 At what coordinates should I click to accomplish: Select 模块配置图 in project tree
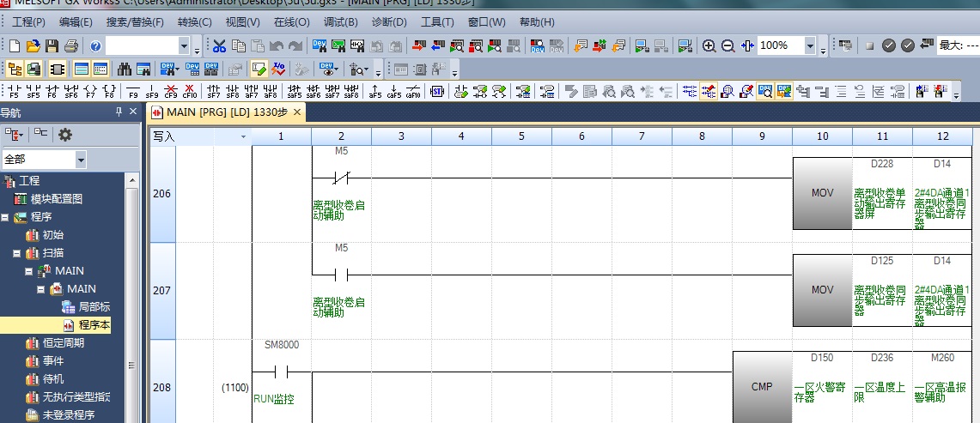pos(57,199)
